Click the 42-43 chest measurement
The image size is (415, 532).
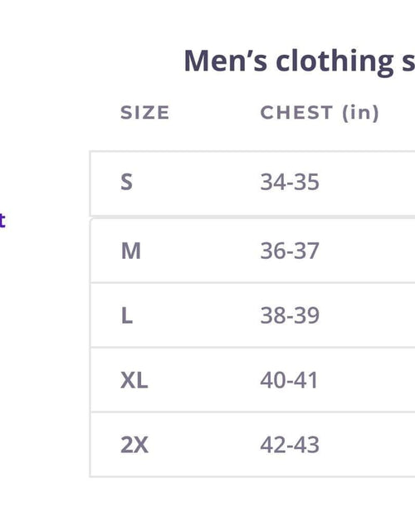tap(290, 445)
